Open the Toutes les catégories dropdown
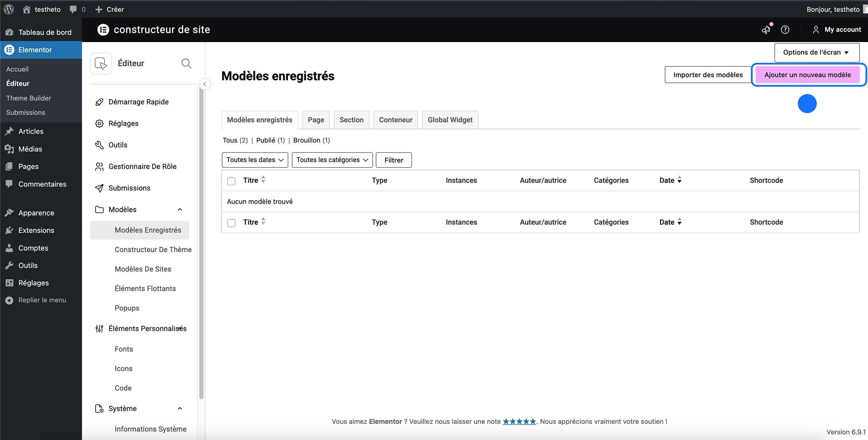This screenshot has width=868, height=440. 332,160
